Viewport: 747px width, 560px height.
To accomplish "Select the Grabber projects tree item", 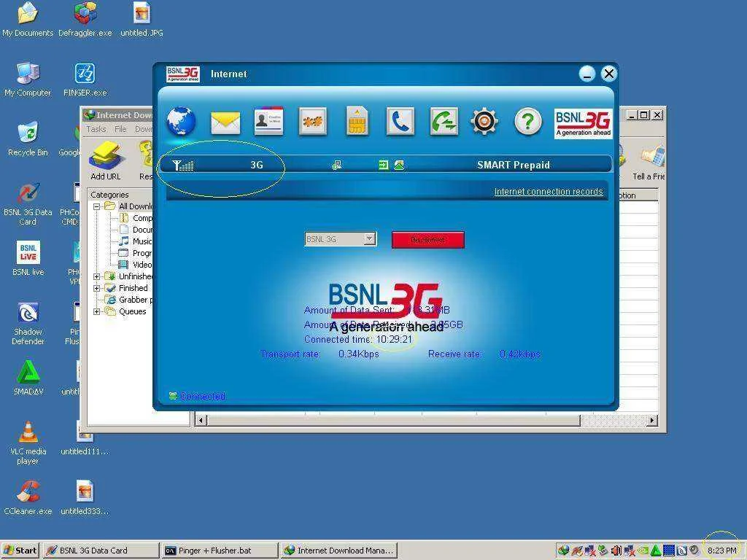I will coord(130,300).
